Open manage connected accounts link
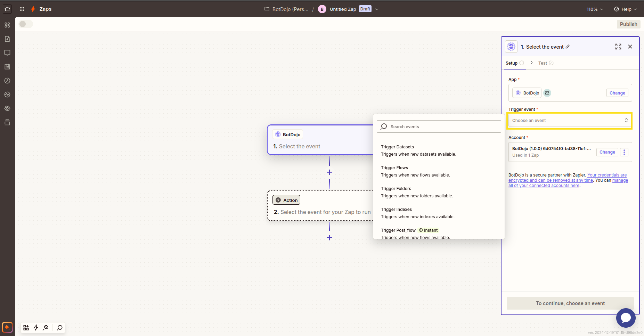The width and height of the screenshot is (644, 336). click(x=568, y=183)
